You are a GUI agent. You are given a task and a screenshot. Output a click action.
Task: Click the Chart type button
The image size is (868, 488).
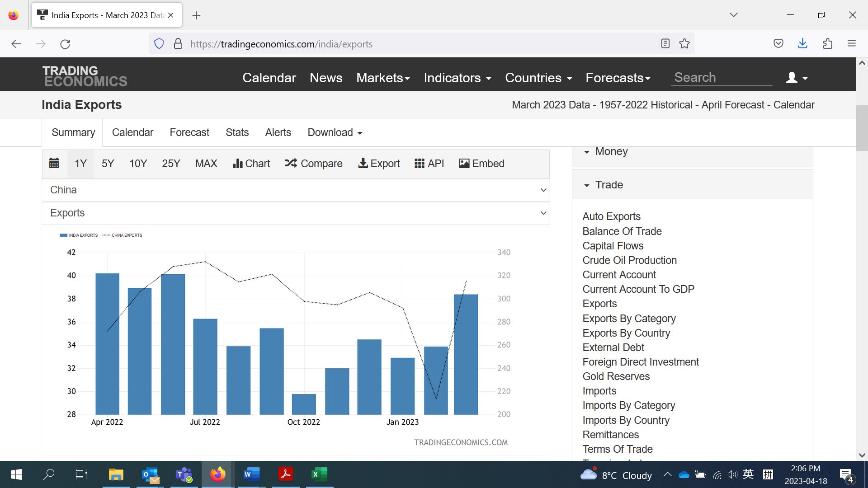pos(251,164)
